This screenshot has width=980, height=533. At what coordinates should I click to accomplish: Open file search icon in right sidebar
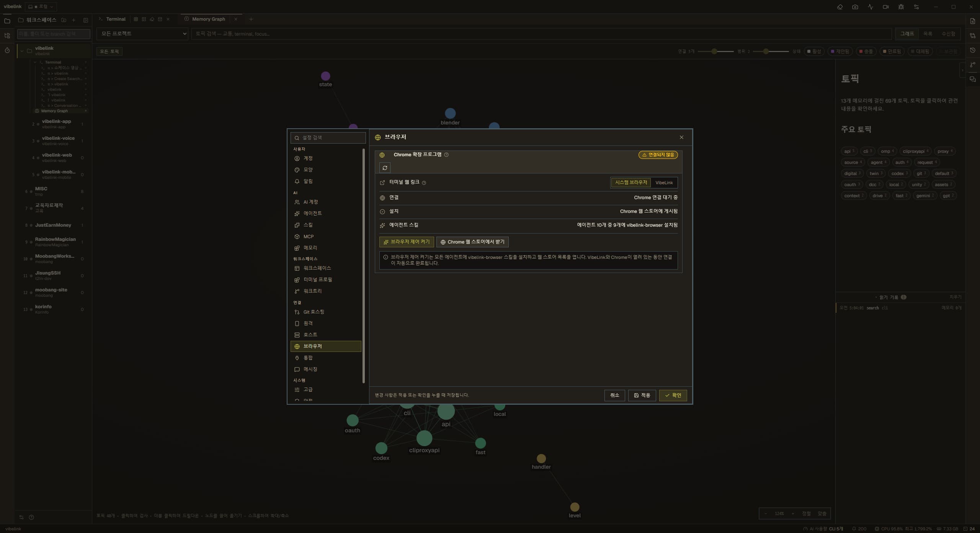point(973,21)
